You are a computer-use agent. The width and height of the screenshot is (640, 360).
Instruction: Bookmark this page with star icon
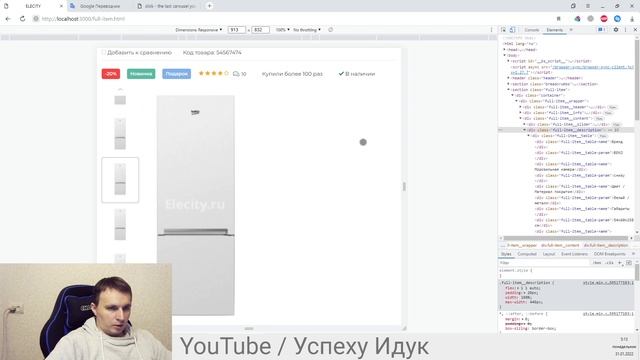pos(558,19)
